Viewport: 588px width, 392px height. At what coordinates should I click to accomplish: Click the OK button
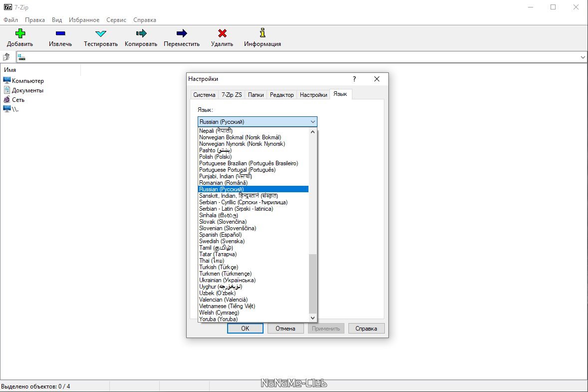(245, 328)
